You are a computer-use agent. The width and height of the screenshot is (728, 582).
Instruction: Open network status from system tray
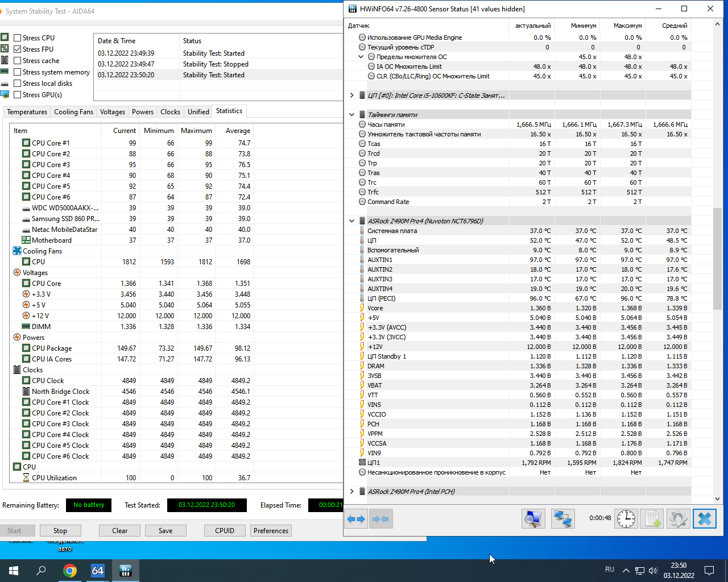point(640,571)
